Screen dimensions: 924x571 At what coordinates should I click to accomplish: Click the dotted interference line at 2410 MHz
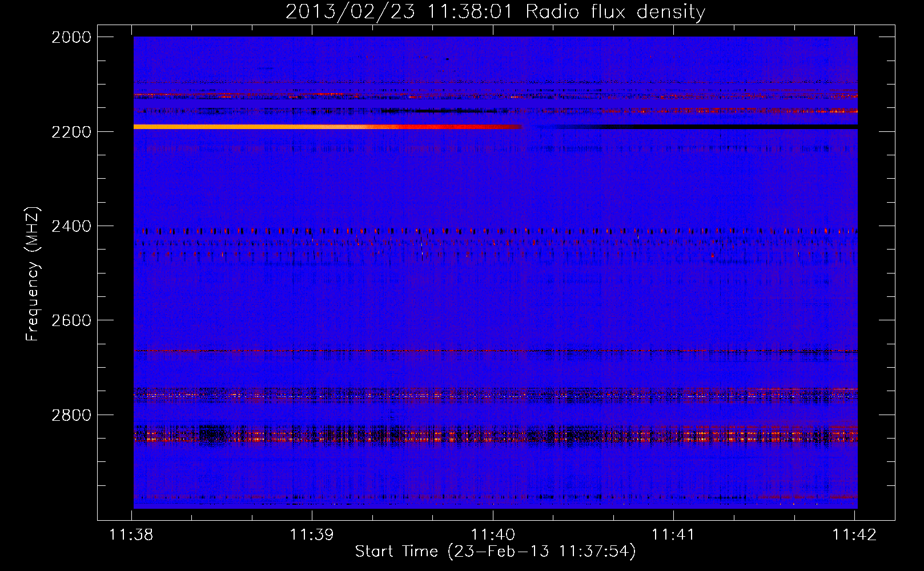(x=496, y=231)
